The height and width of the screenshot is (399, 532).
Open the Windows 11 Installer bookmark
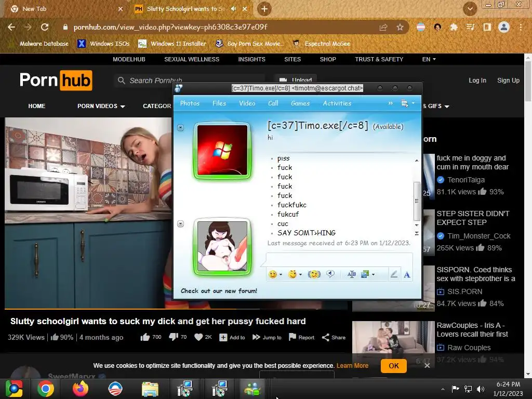point(172,44)
